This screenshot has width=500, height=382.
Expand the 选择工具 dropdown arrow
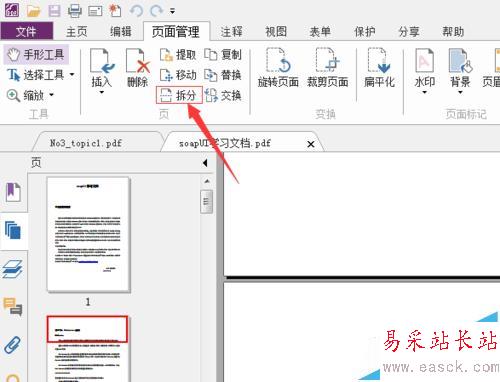coord(72,75)
